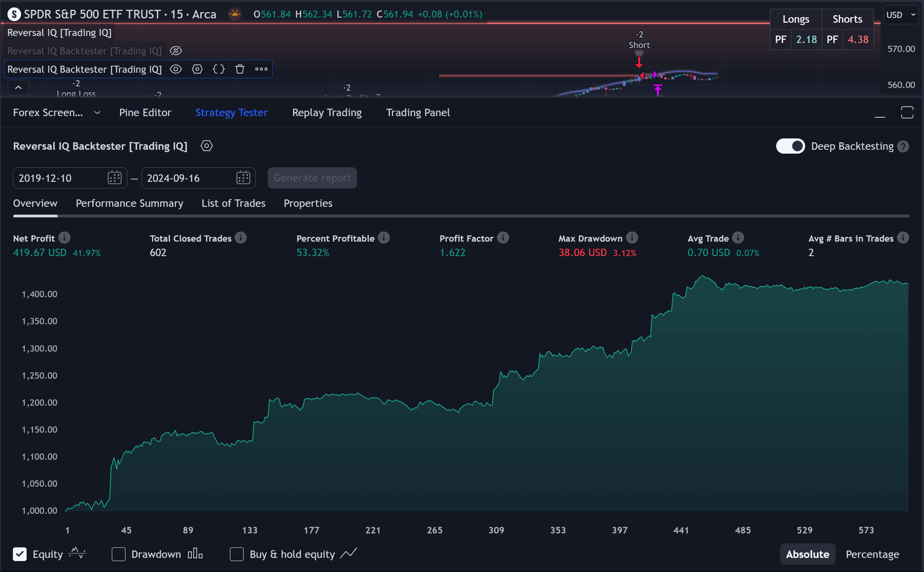Show Avg # Bars in Trades info icon

903,238
